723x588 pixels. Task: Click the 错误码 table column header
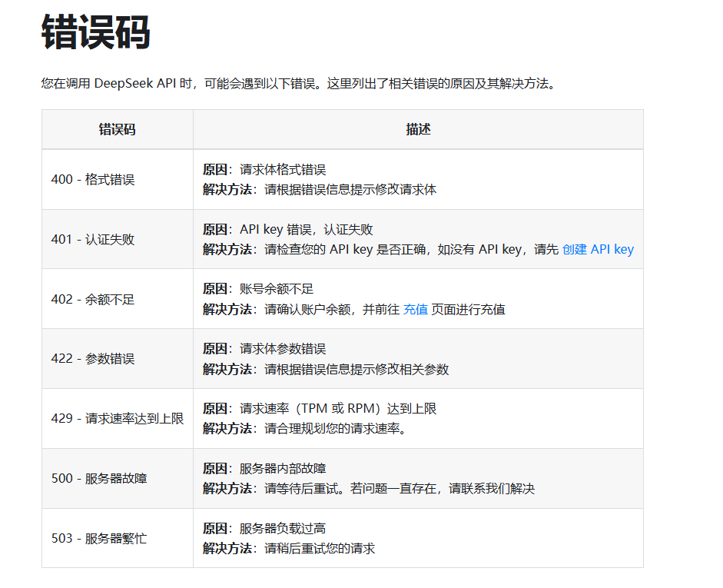[115, 129]
